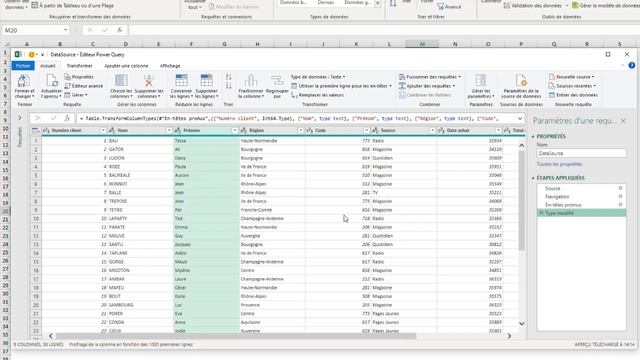Image resolution: width=640 pixels, height=360 pixels.
Task: Open the Éditeur avancé
Action: tap(84, 86)
